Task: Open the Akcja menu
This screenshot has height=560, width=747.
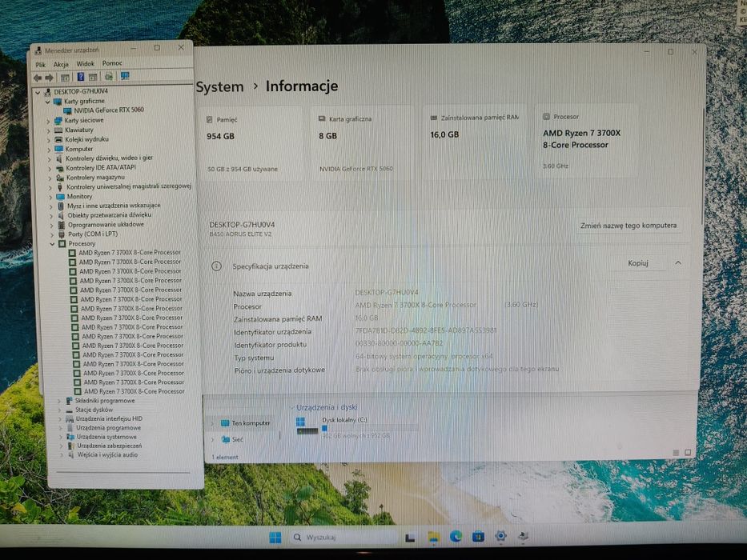Action: coord(61,64)
